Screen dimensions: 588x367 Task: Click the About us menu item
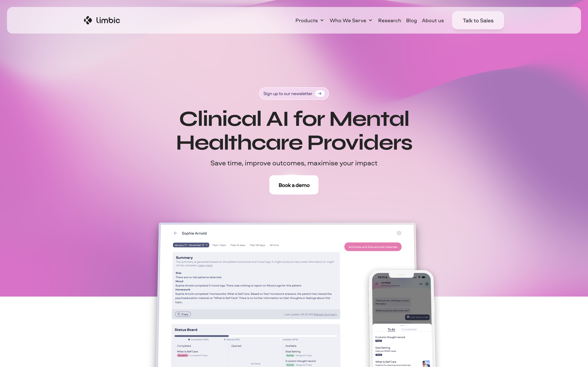pyautogui.click(x=433, y=20)
